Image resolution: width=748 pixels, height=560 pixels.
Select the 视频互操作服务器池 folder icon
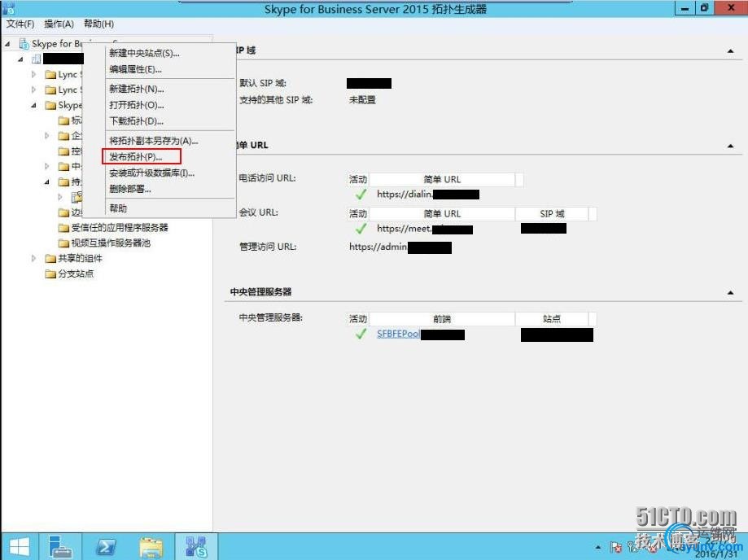coord(63,243)
